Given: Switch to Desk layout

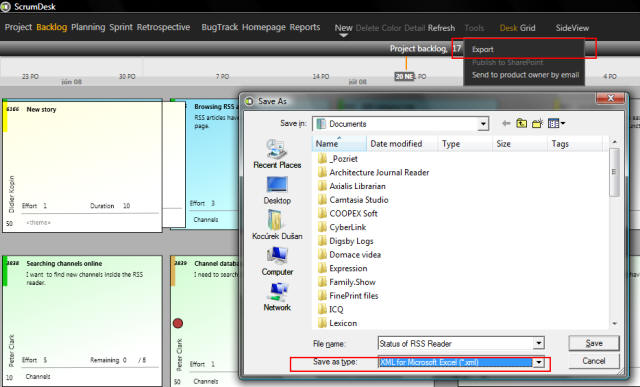Looking at the screenshot, I should [x=508, y=28].
